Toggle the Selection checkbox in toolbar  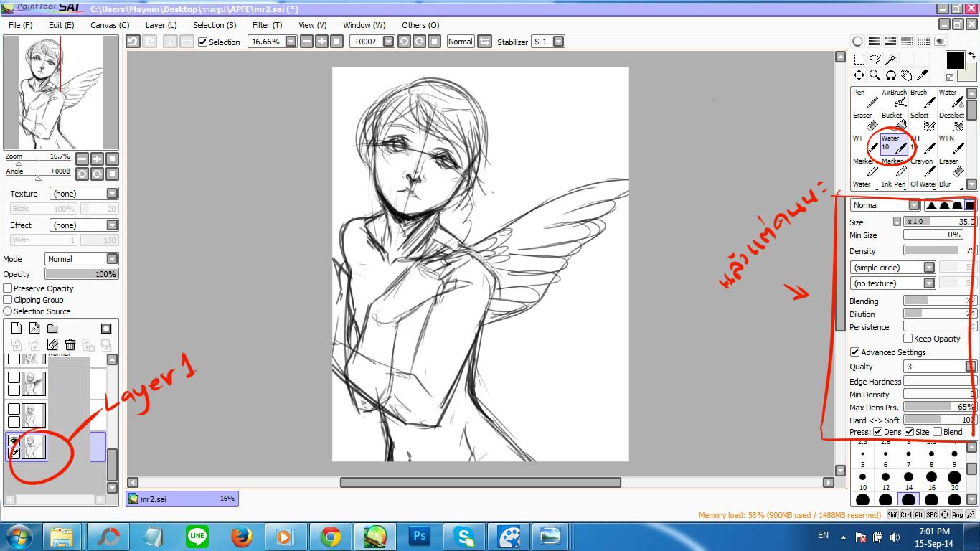203,42
